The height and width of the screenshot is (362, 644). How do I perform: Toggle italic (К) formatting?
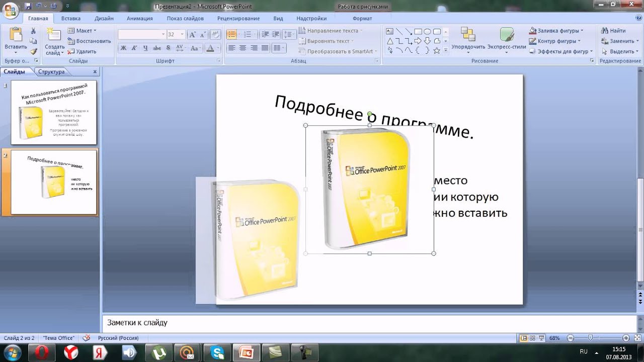pyautogui.click(x=134, y=48)
